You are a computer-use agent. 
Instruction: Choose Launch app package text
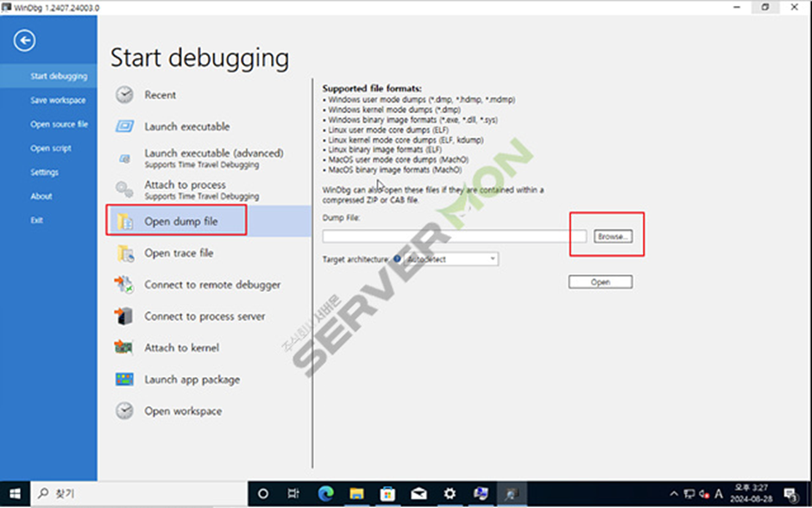point(192,379)
